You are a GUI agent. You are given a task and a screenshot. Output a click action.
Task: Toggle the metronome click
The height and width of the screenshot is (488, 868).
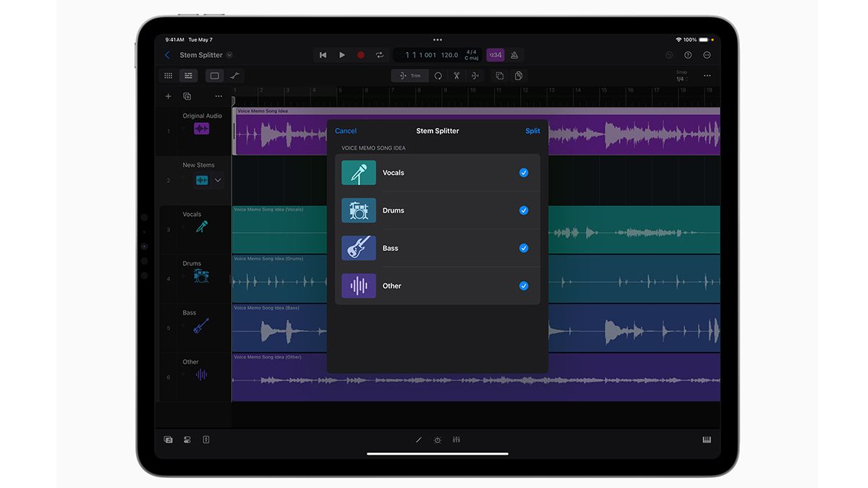point(514,55)
